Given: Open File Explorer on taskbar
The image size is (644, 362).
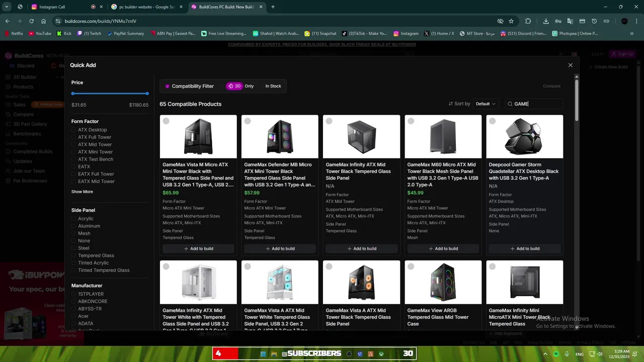Looking at the screenshot, I should point(274,354).
